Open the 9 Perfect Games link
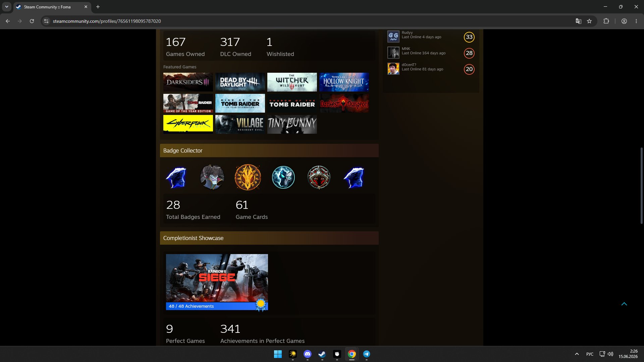 click(185, 334)
